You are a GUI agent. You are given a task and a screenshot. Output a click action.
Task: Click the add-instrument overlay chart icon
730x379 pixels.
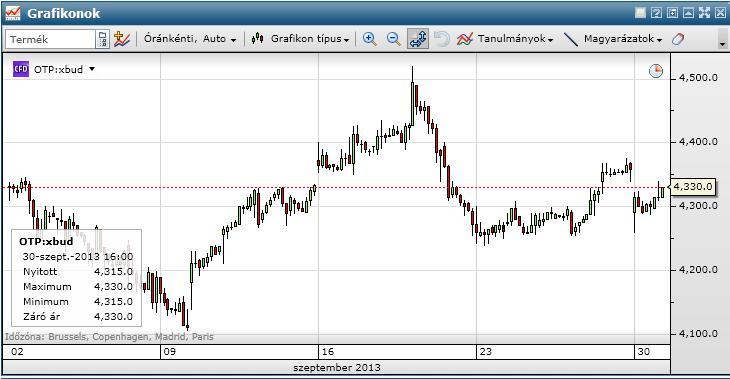122,39
